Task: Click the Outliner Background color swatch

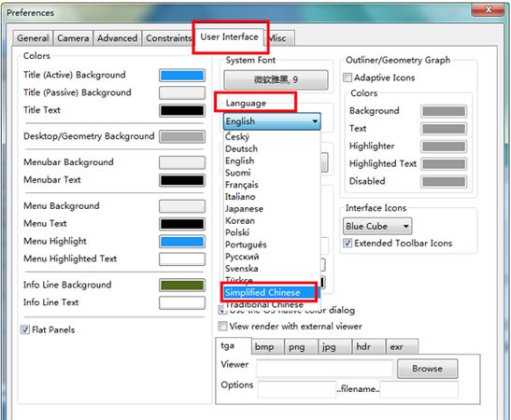Action: pyautogui.click(x=444, y=111)
